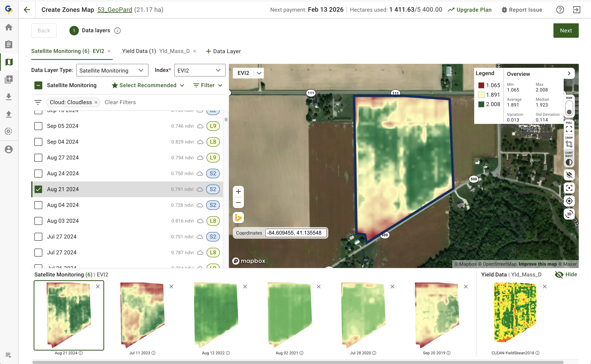
Task: Click Clear Filters link
Action: click(x=120, y=102)
